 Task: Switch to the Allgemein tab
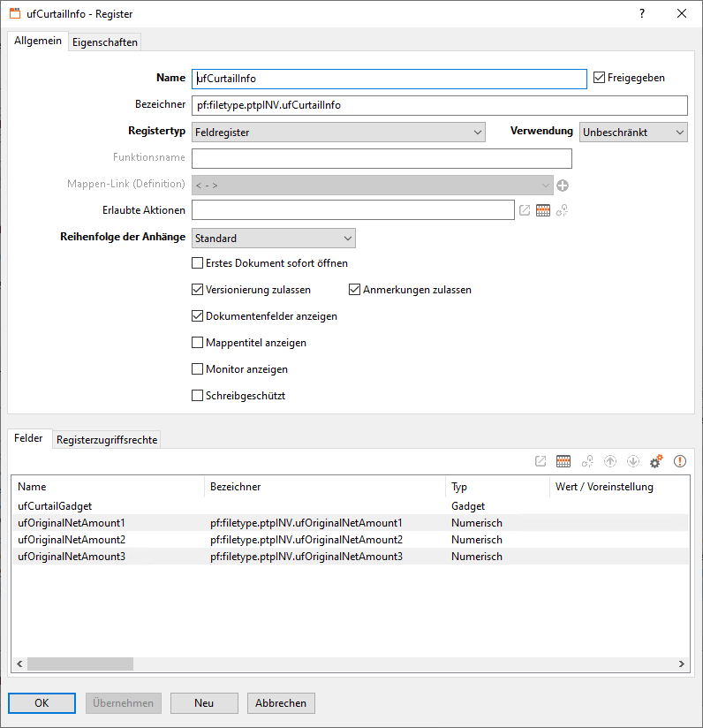pos(38,41)
